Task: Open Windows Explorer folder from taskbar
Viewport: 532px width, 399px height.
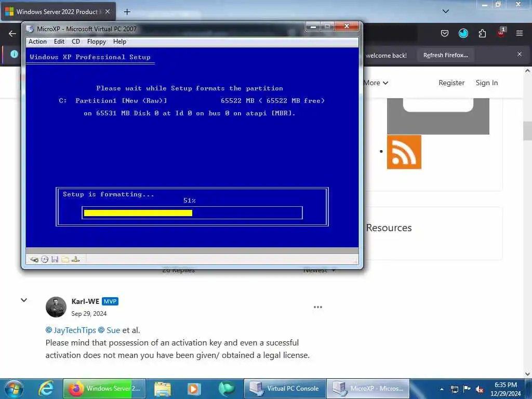Action: click(163, 389)
